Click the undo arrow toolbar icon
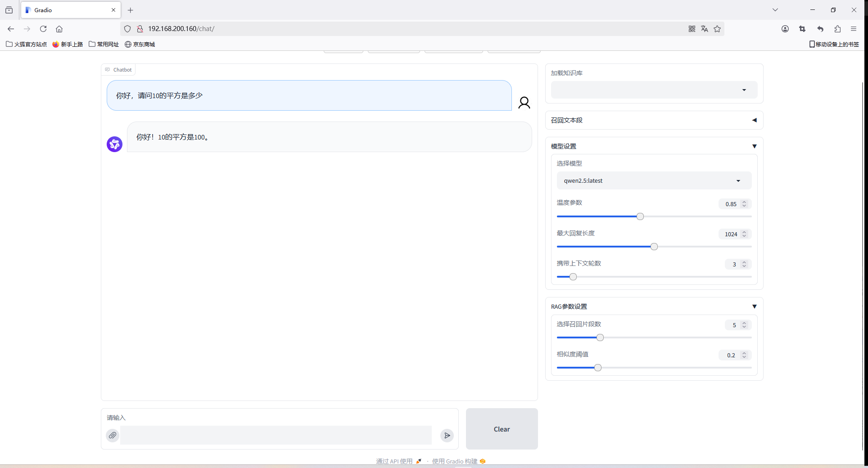 820,29
